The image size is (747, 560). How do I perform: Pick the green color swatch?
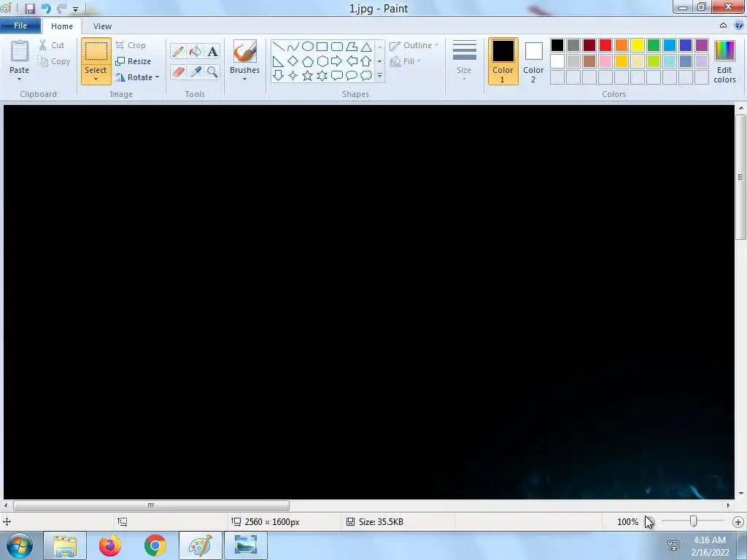tap(654, 45)
